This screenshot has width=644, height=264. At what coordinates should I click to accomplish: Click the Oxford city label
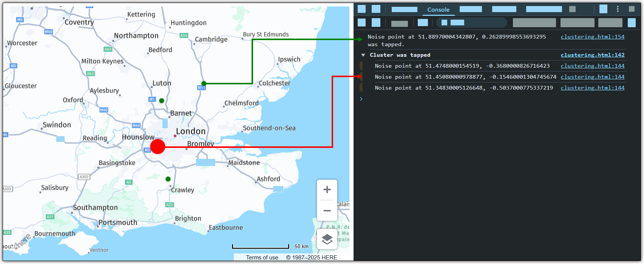point(73,100)
